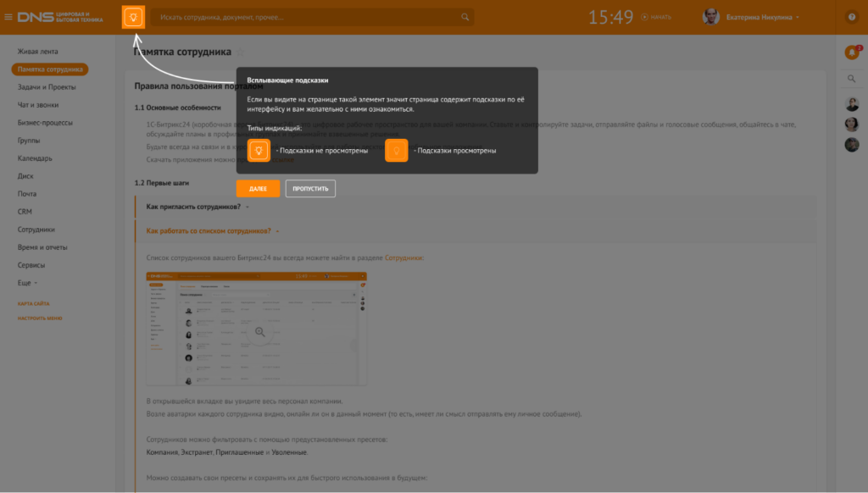
Task: Go to Живая лента in the left menu
Action: click(37, 52)
